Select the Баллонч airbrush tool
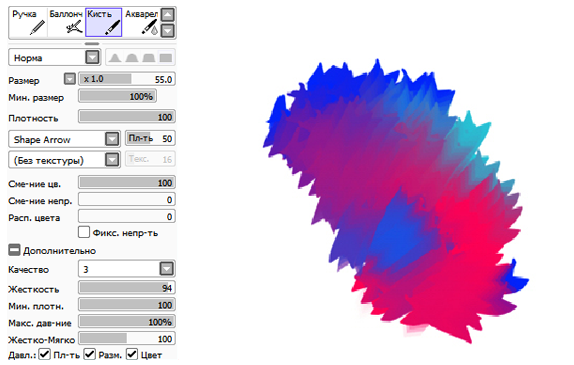Screen dimensions: 574x365 click(66, 23)
